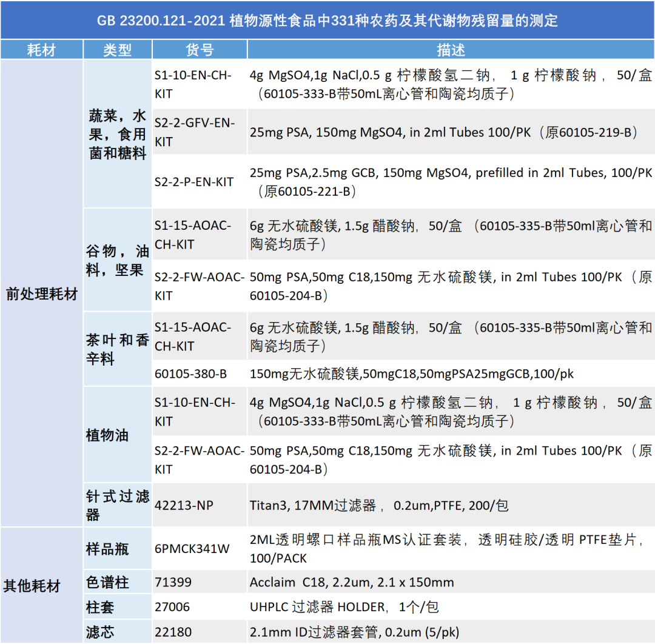655x644 pixels.
Task: Click item number 60105-380-B
Action: click(x=190, y=374)
